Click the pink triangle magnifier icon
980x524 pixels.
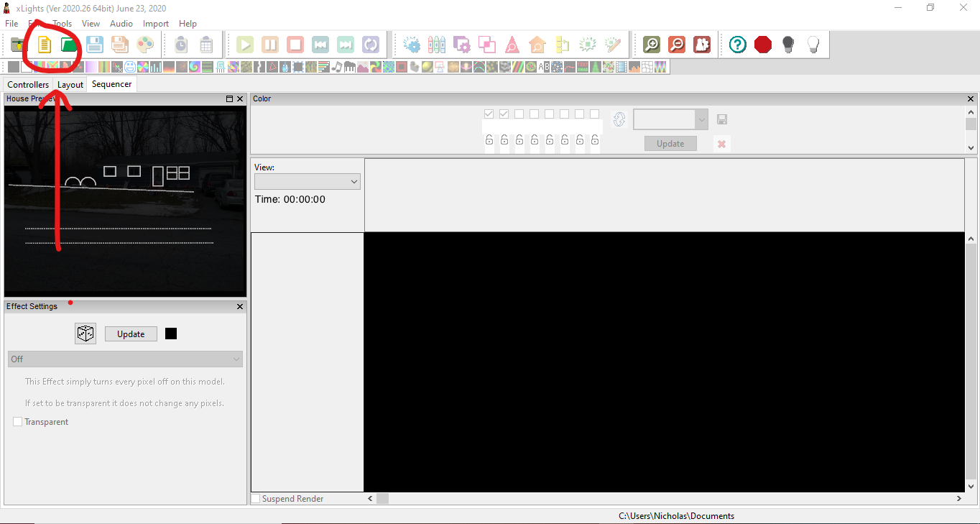pyautogui.click(x=512, y=45)
